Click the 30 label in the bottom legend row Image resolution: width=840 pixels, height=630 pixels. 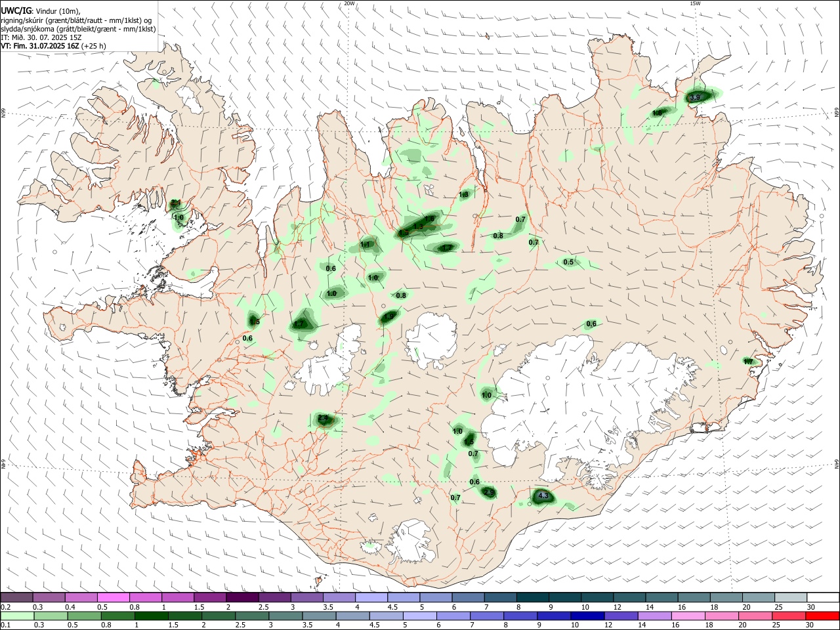coord(811,625)
